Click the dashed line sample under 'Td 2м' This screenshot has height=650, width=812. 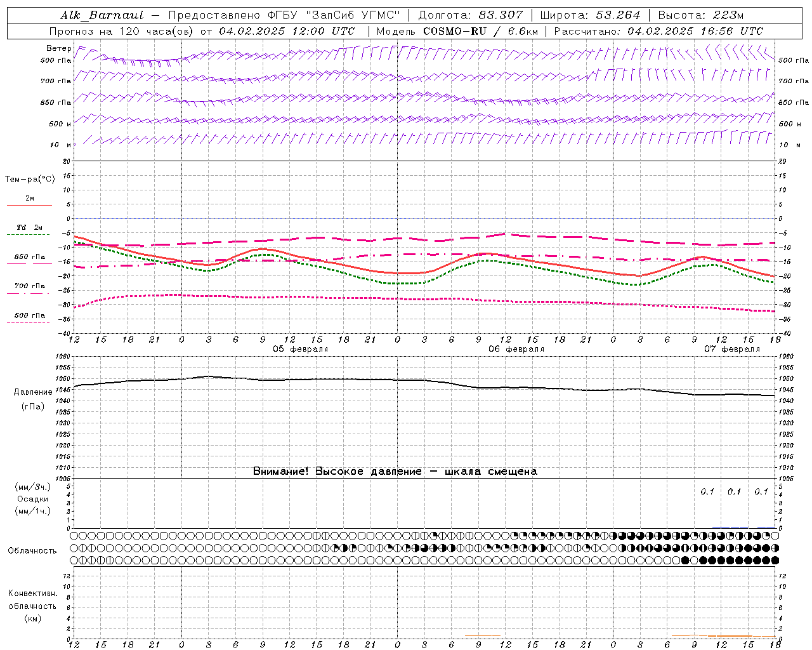pyautogui.click(x=29, y=234)
